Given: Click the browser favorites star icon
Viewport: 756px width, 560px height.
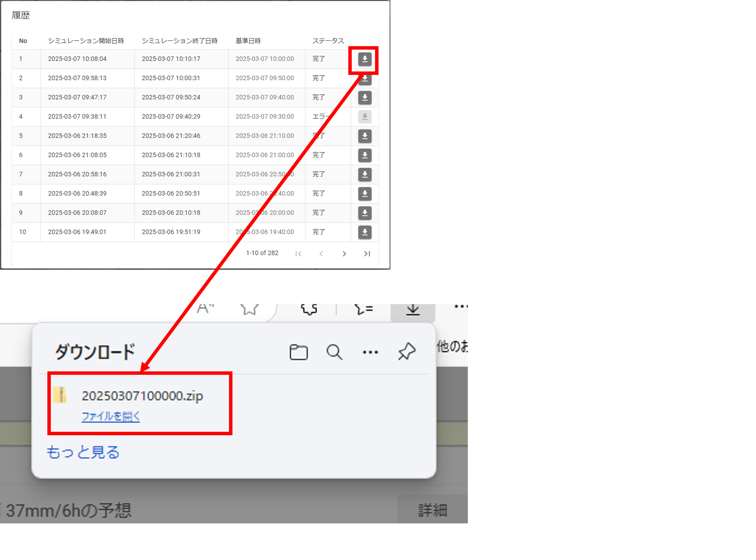Looking at the screenshot, I should (x=249, y=309).
